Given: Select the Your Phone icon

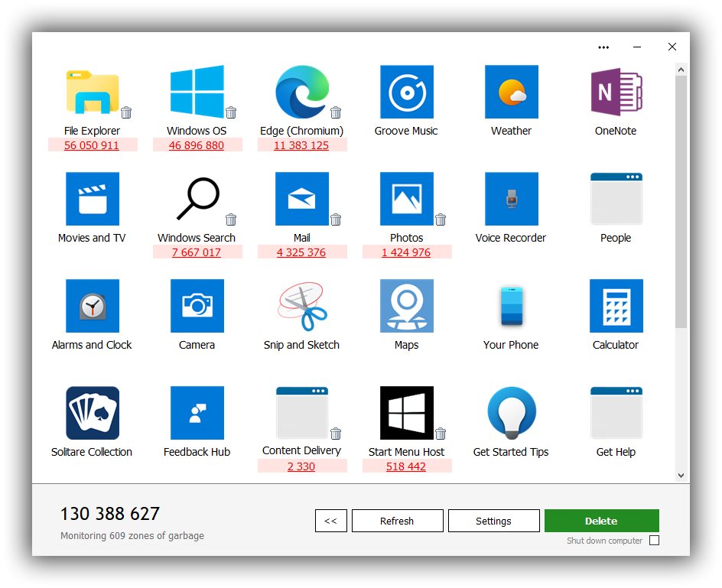Looking at the screenshot, I should [512, 306].
